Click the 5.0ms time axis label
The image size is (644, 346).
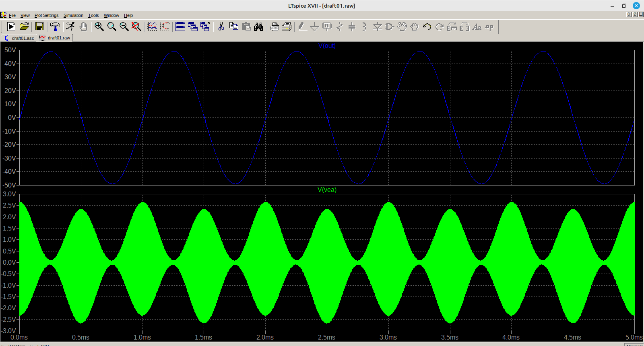pyautogui.click(x=634, y=337)
